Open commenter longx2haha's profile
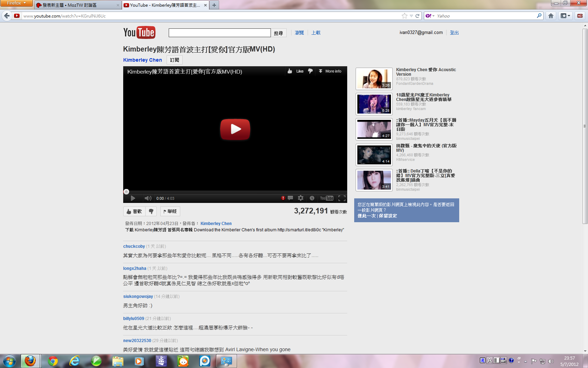588x368 pixels. coord(135,268)
